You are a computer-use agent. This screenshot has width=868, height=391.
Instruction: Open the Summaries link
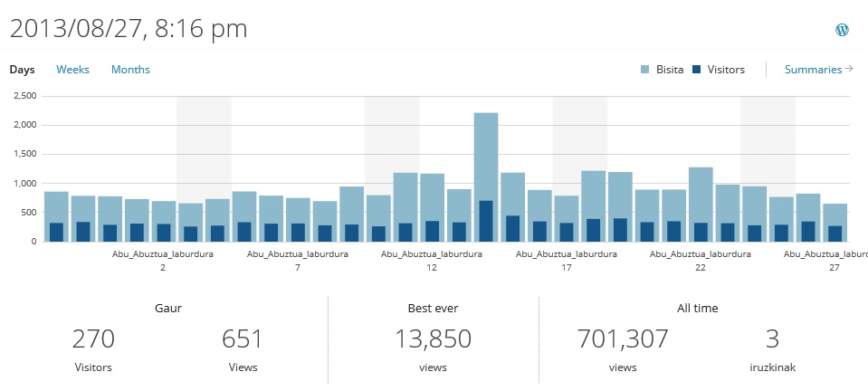click(x=813, y=70)
